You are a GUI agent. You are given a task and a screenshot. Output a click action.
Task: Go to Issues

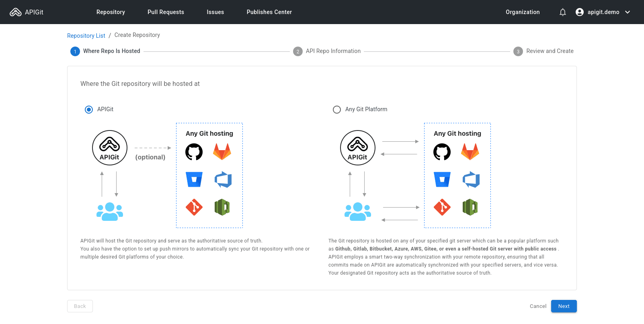[x=215, y=12]
